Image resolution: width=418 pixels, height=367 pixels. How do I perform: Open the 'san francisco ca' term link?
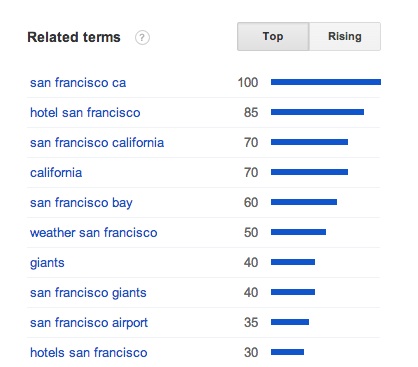coord(78,83)
